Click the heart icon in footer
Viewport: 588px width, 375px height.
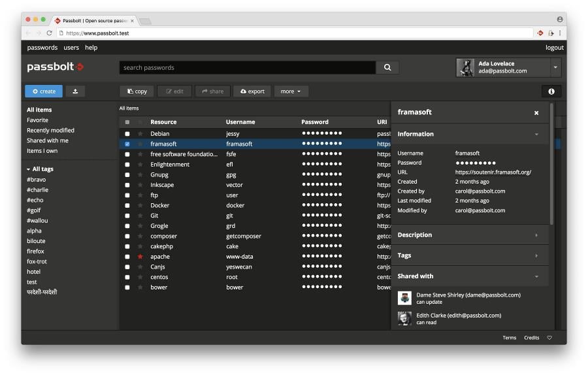point(549,338)
